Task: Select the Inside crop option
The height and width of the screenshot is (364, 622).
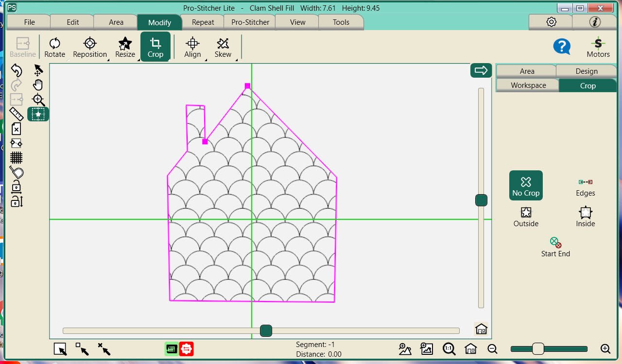Action: tap(585, 217)
